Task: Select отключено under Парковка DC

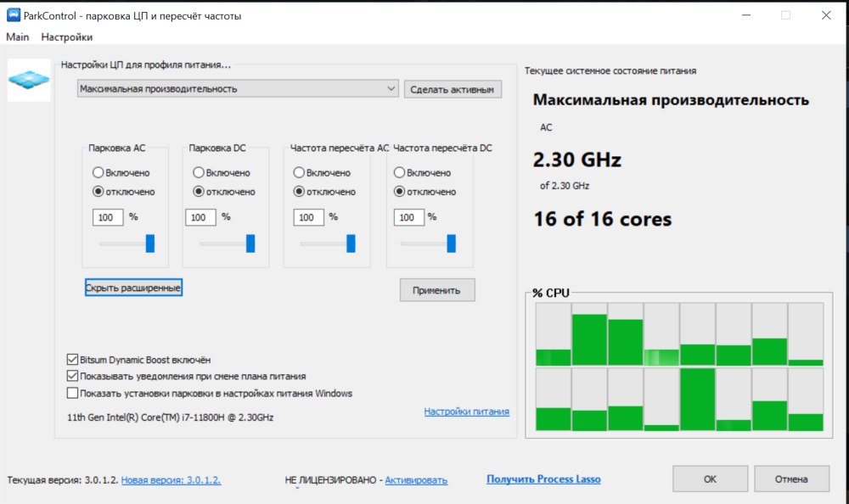Action: click(199, 191)
